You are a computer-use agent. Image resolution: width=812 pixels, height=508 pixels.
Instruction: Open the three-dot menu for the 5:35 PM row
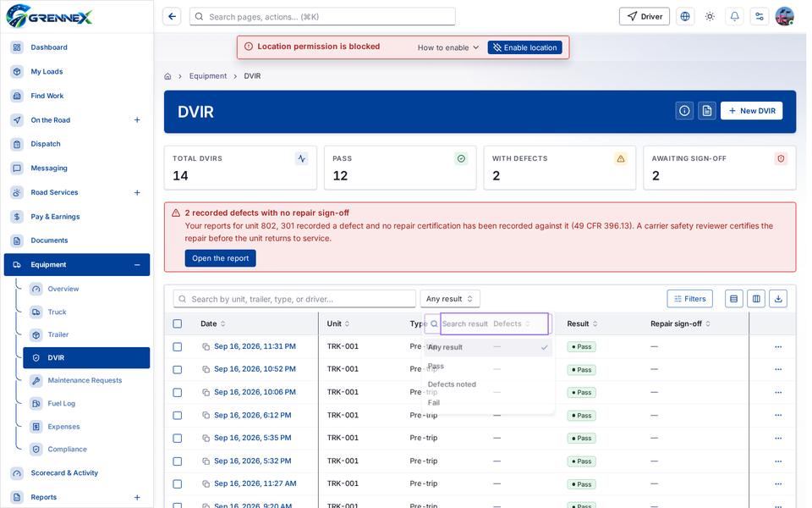[x=778, y=438]
